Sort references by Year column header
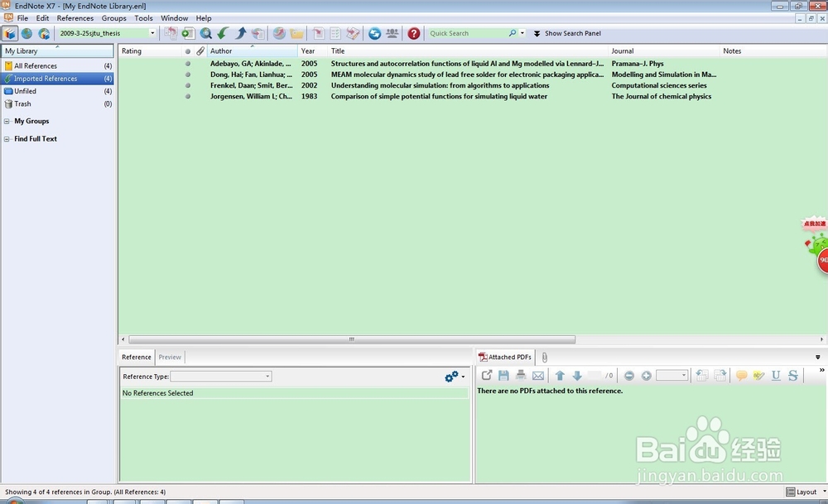Image resolution: width=828 pixels, height=504 pixels. coord(313,51)
